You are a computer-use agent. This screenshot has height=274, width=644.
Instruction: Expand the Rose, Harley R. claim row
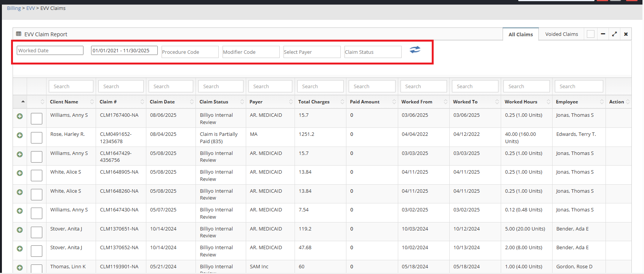tap(20, 135)
